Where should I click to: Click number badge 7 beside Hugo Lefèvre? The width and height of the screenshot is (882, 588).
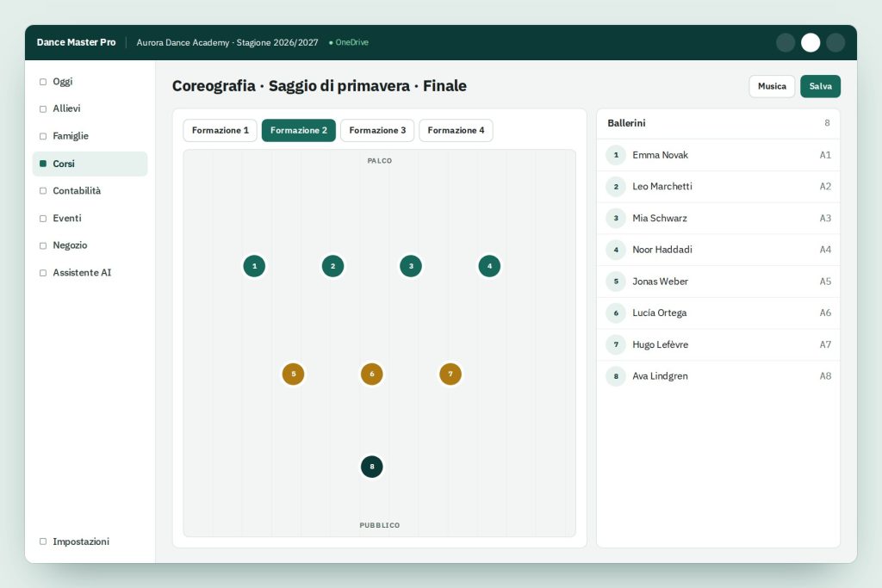point(616,344)
